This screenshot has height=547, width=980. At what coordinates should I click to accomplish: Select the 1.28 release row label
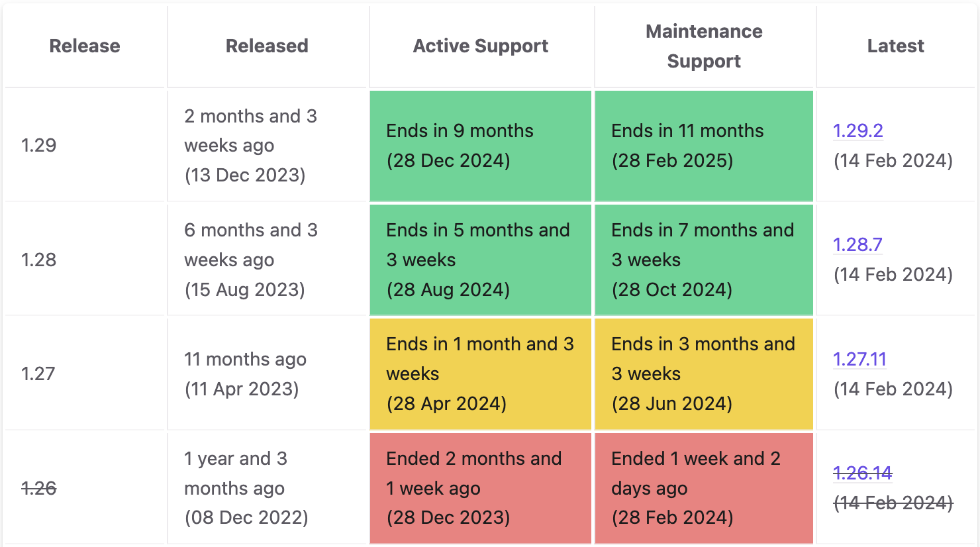coord(38,260)
